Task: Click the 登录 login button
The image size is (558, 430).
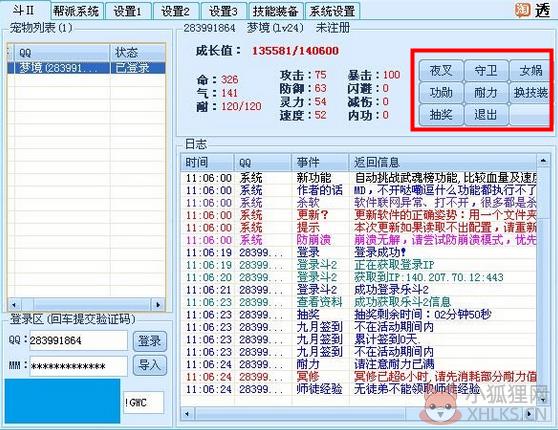Action: tap(149, 341)
